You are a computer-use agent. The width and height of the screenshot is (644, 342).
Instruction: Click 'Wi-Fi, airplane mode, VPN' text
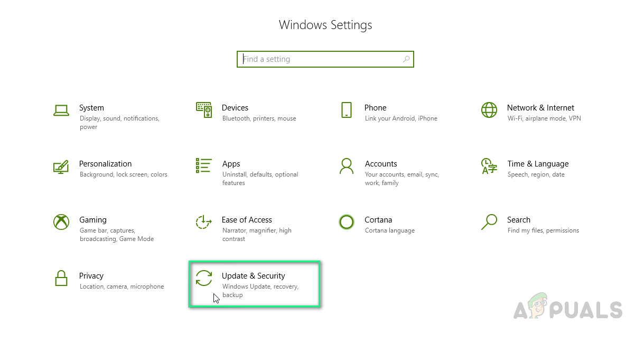pyautogui.click(x=544, y=118)
